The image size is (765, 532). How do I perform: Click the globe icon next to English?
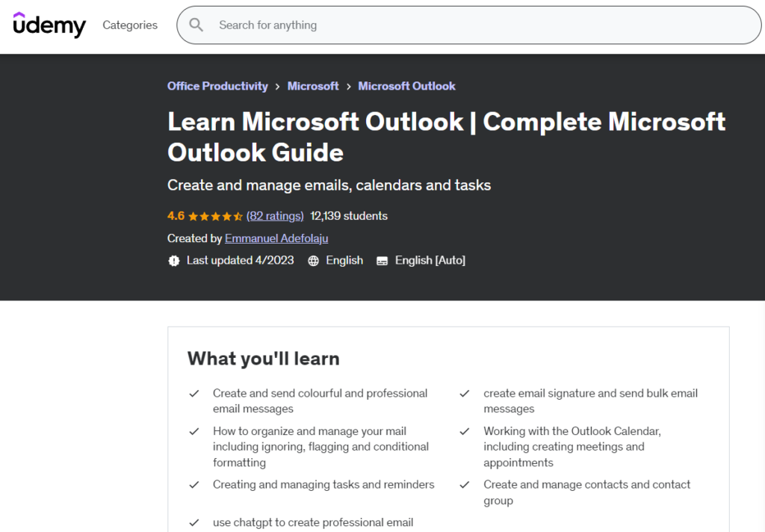(x=313, y=260)
